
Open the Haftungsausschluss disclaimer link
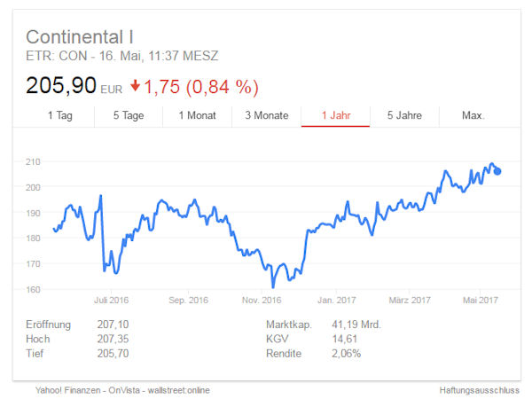coord(479,390)
